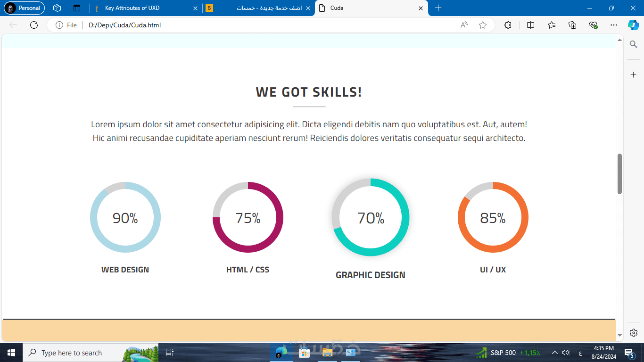644x362 pixels.
Task: Close the Khamsat Arabic-titled tab
Action: (x=308, y=8)
